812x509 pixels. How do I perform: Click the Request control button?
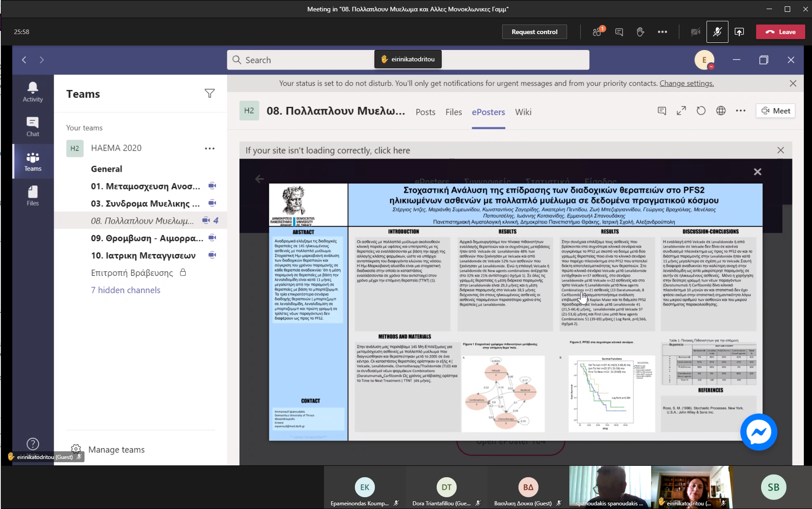534,32
